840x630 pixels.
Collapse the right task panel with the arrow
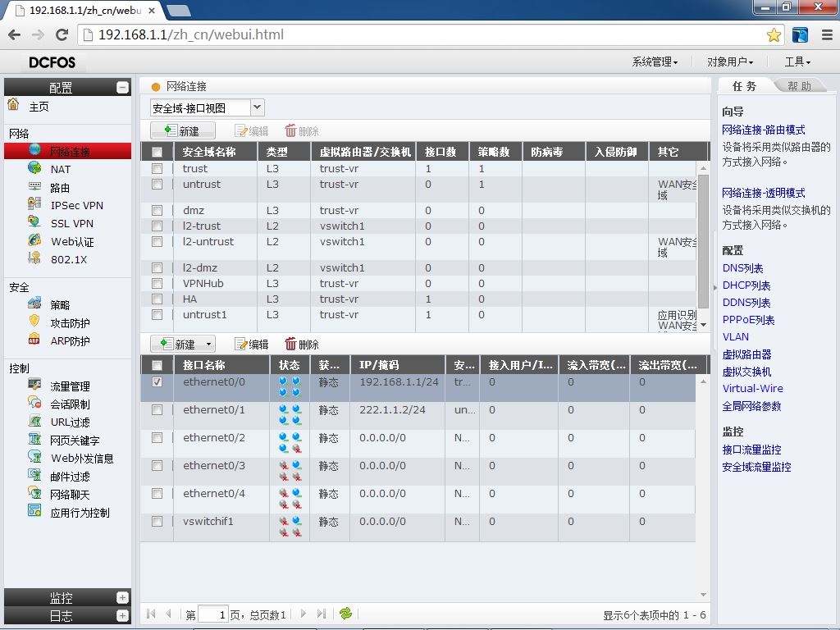click(714, 287)
